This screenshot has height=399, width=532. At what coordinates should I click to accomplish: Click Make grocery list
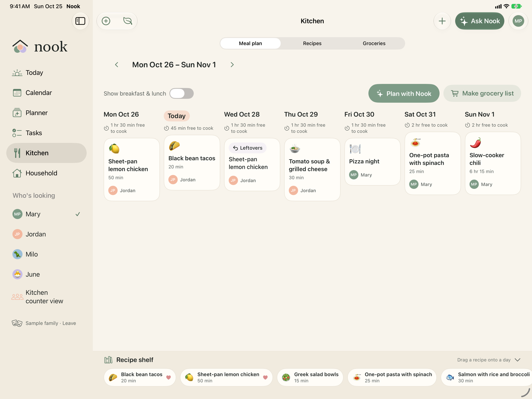[x=482, y=93]
